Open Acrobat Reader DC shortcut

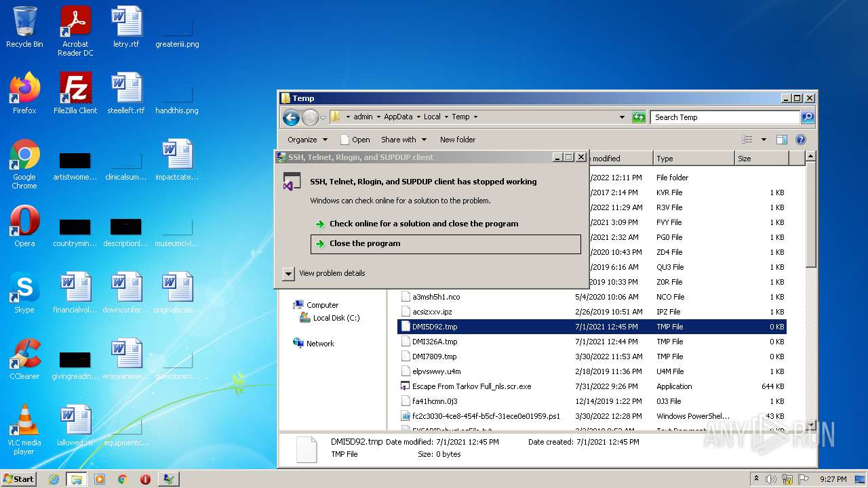[x=75, y=31]
